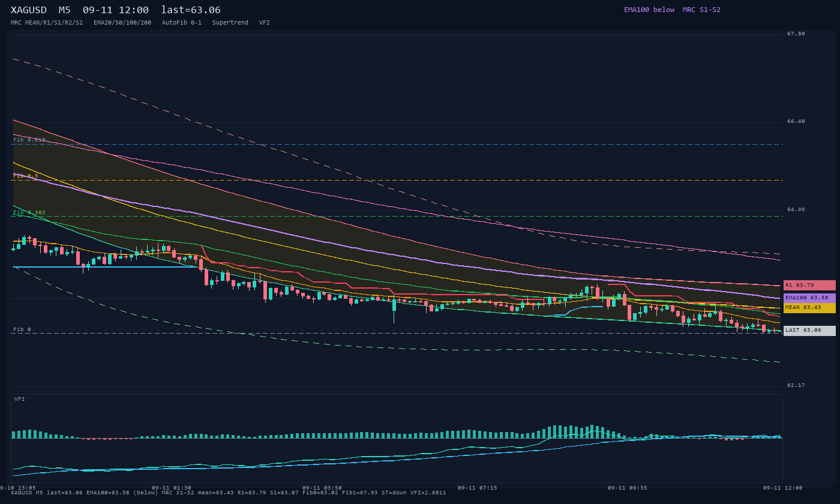
Task: Click the 62.17 price axis label
Action: [796, 385]
